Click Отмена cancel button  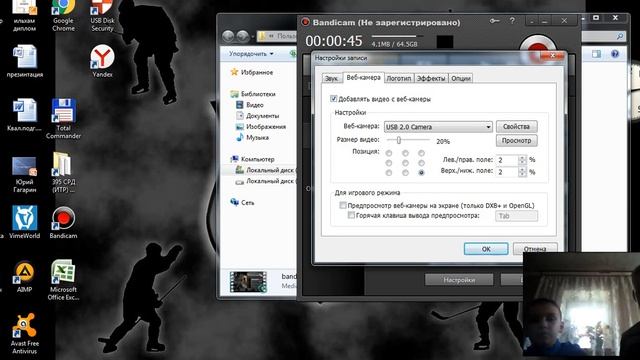coord(535,249)
